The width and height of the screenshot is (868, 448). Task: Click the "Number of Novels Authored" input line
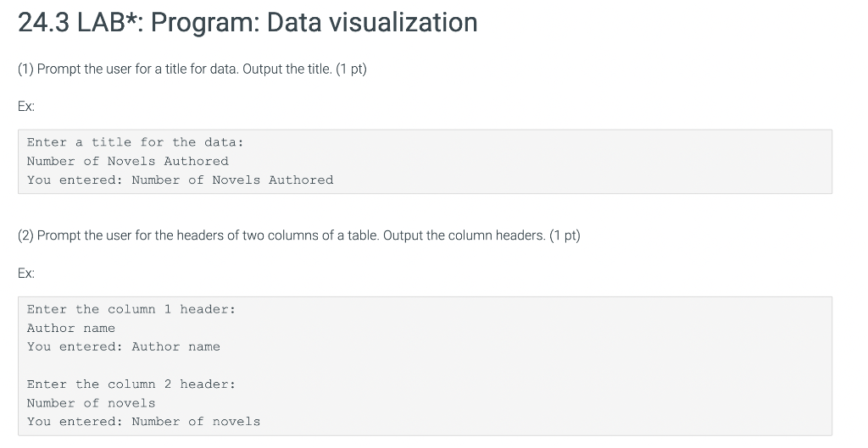click(127, 161)
